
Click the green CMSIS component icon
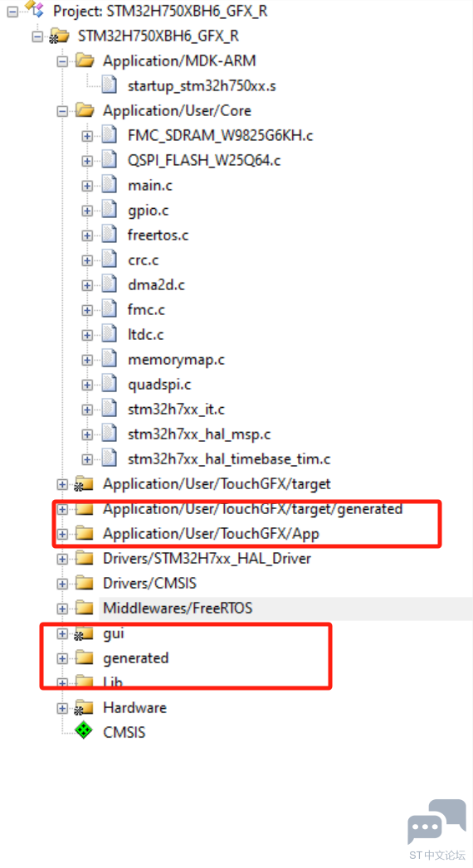[84, 731]
